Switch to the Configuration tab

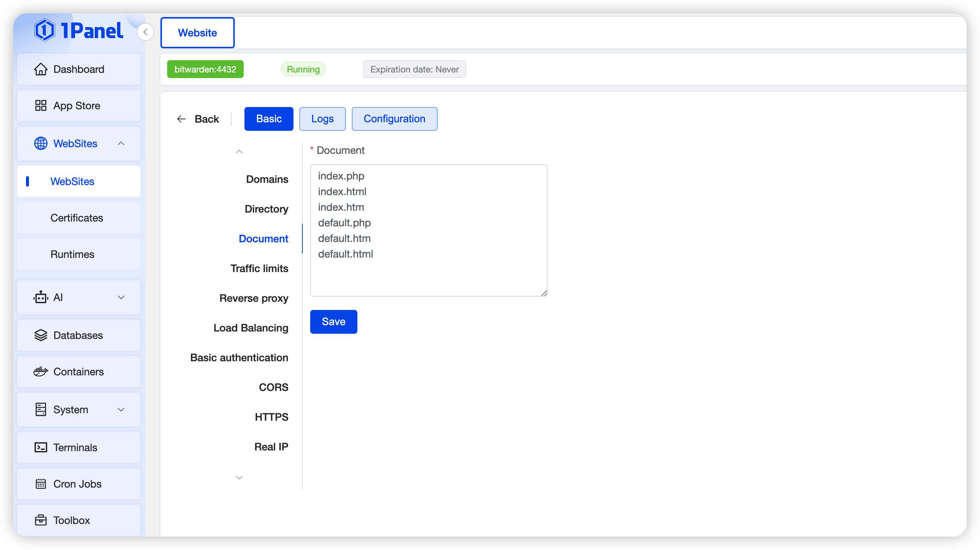394,119
